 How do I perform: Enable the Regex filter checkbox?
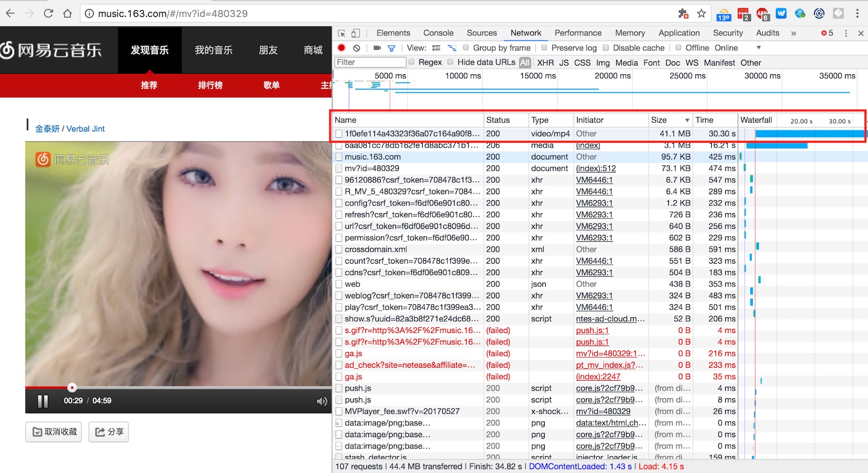coord(412,62)
